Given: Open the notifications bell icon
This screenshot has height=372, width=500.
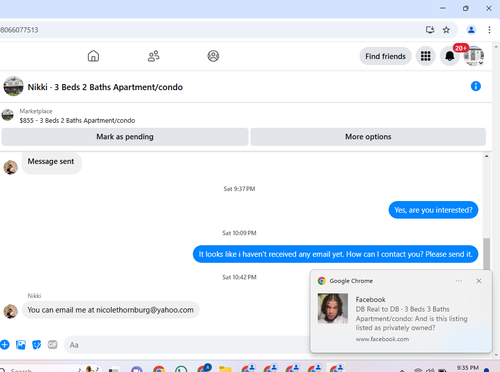Looking at the screenshot, I should coord(450,56).
